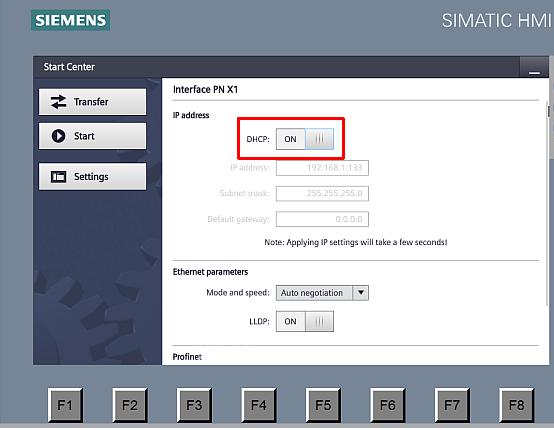Viewport: 554px width, 430px height.
Task: Click the Siemens logo
Action: [x=71, y=20]
